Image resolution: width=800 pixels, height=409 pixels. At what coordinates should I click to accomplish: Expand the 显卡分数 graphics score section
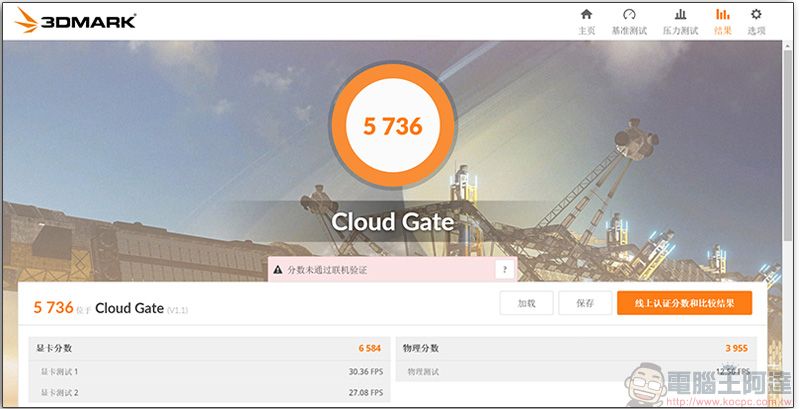(x=208, y=348)
